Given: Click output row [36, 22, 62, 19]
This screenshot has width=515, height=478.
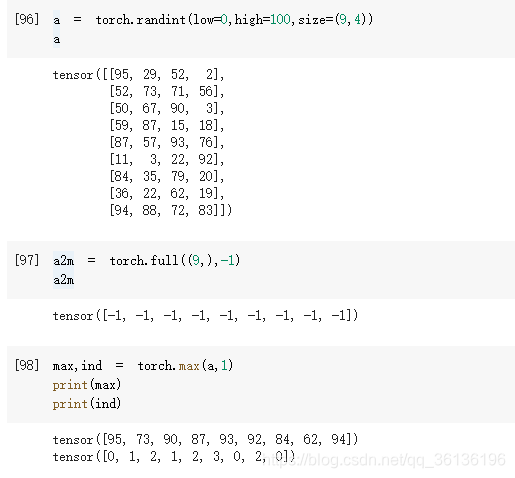Looking at the screenshot, I should click(x=167, y=193).
